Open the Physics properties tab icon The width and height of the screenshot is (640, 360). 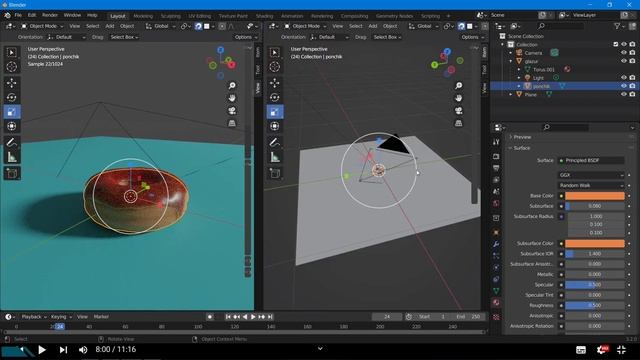pos(496,267)
